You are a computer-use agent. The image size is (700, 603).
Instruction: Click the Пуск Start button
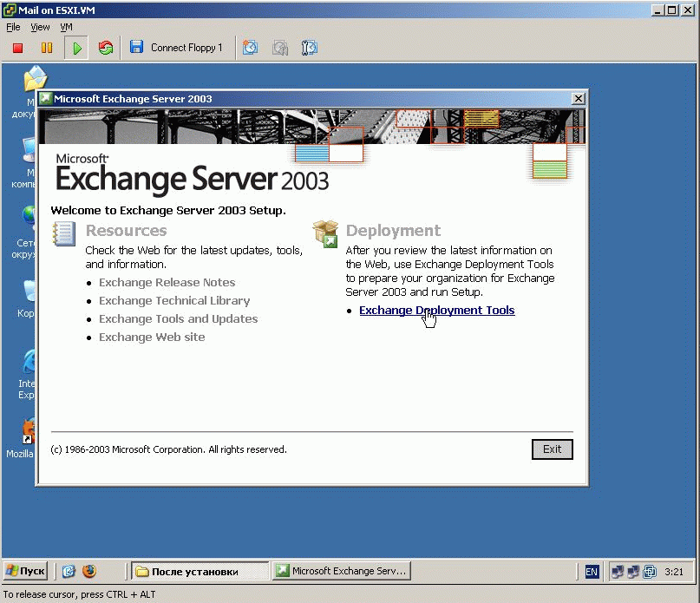tap(25, 571)
